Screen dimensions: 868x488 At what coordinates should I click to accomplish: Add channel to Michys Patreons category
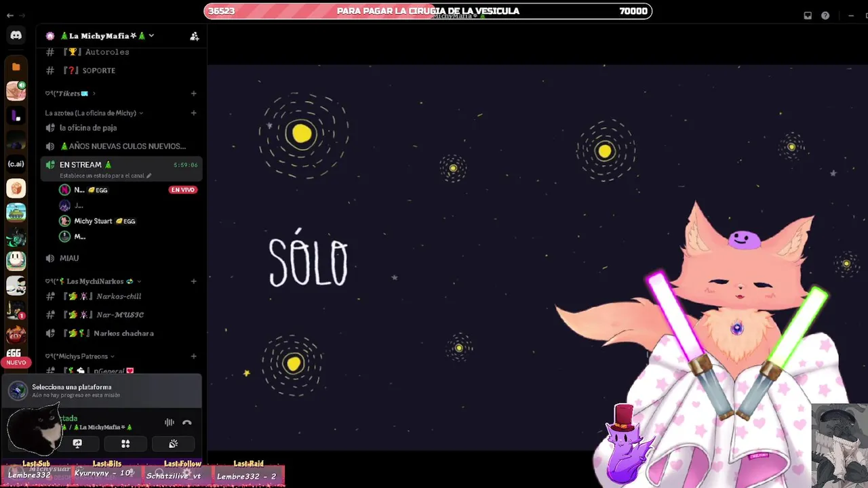point(193,357)
